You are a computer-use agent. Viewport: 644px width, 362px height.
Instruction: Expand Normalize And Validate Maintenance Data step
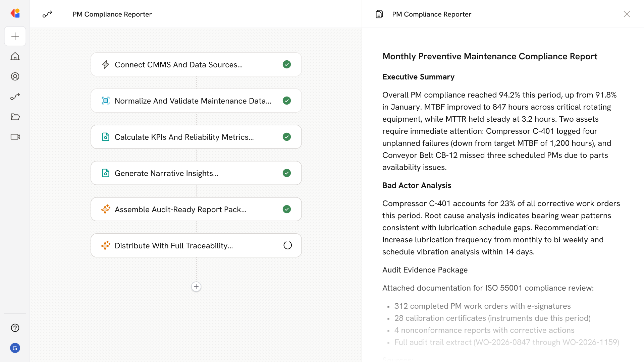[193, 101]
